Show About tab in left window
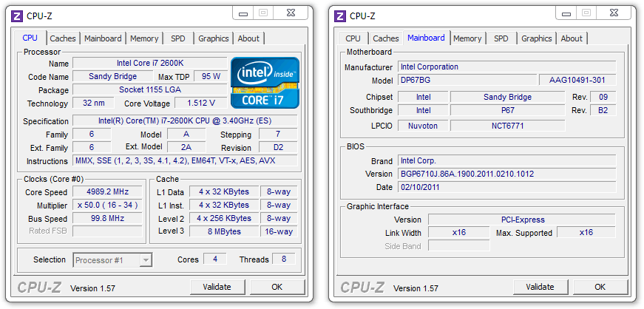This screenshot has width=644, height=309. tap(248, 38)
